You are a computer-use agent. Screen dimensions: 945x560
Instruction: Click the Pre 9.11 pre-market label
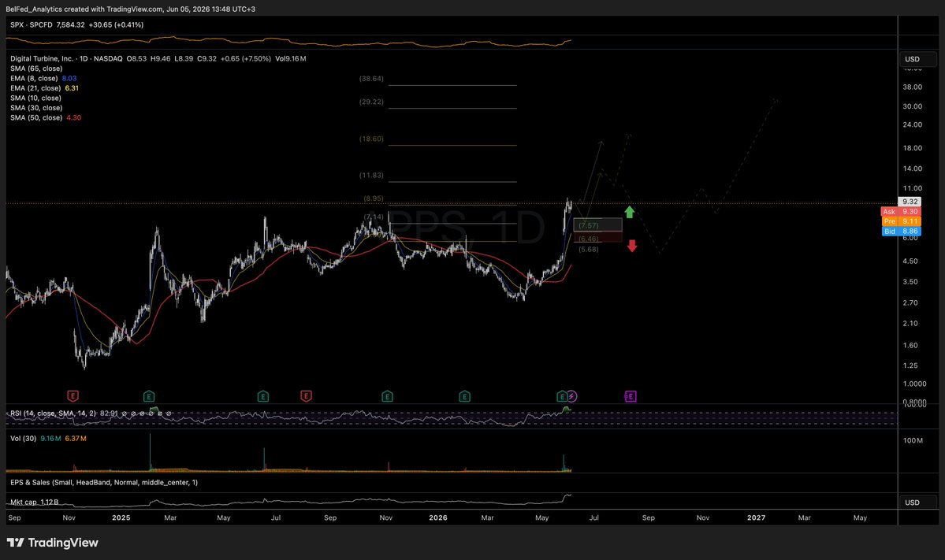(x=900, y=221)
